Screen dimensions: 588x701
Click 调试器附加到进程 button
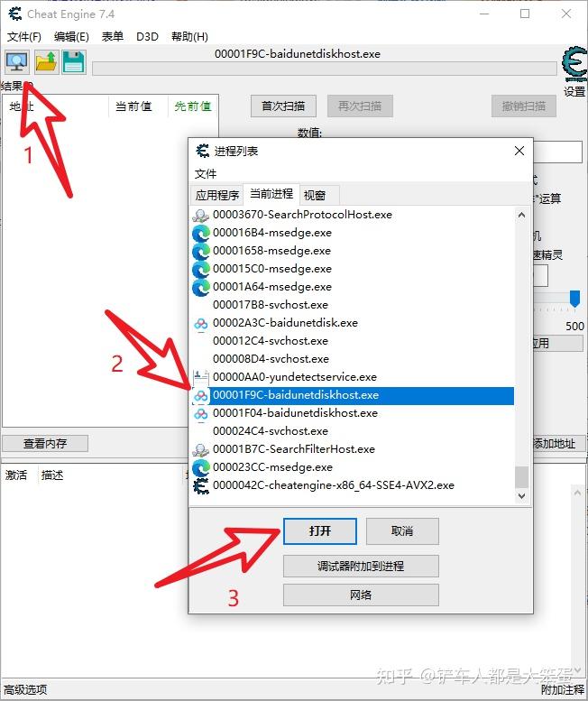361,566
